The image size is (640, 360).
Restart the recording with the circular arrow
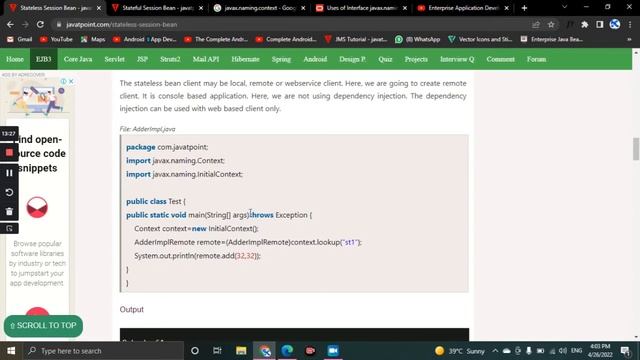(9, 192)
